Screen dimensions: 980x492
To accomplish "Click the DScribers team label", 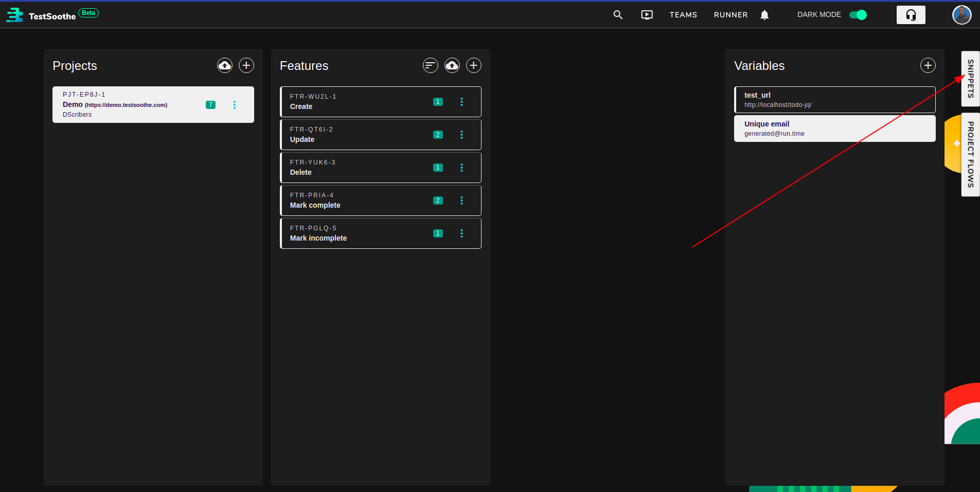I will point(77,115).
